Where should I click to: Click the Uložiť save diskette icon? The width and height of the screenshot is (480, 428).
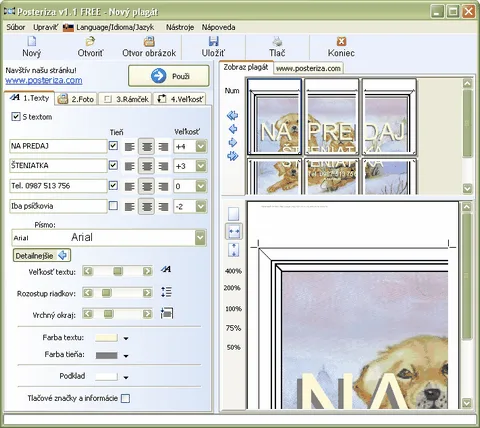tap(213, 41)
